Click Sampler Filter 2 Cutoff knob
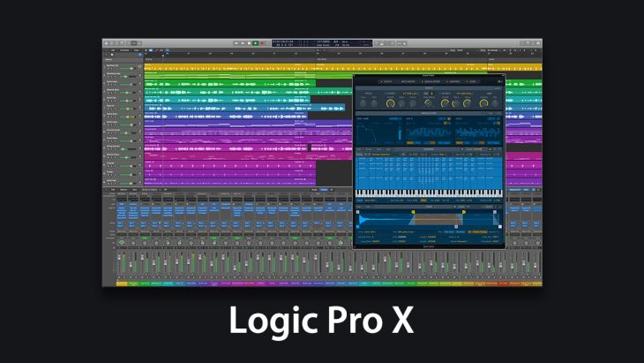Viewport: 644px width, 363px height. tap(445, 103)
